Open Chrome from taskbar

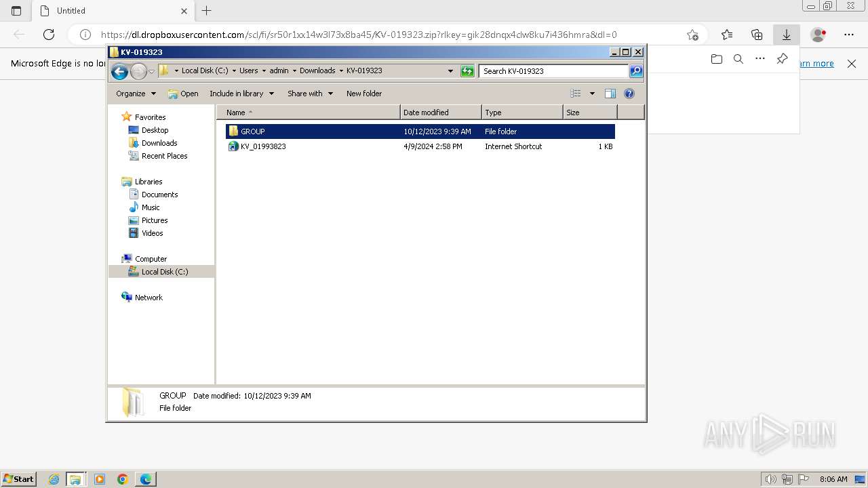click(x=122, y=479)
